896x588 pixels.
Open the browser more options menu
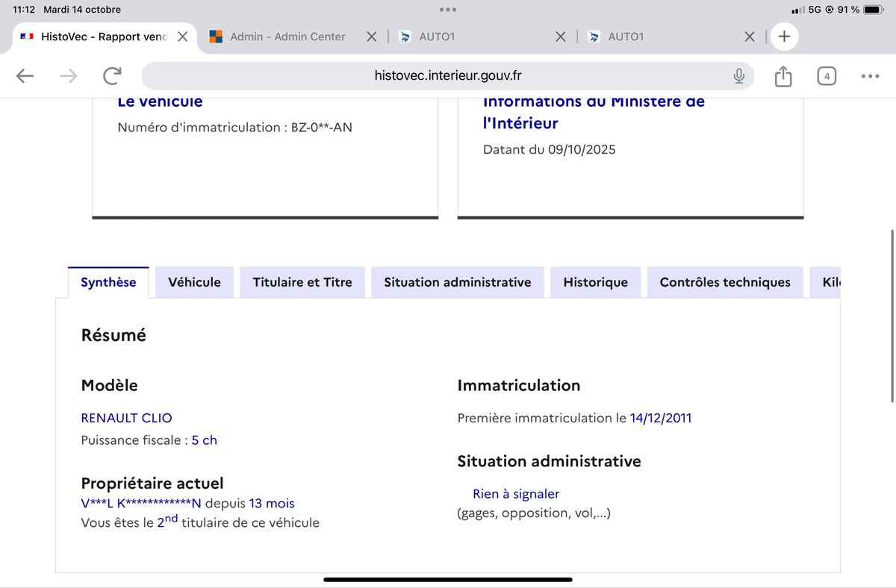tap(870, 75)
